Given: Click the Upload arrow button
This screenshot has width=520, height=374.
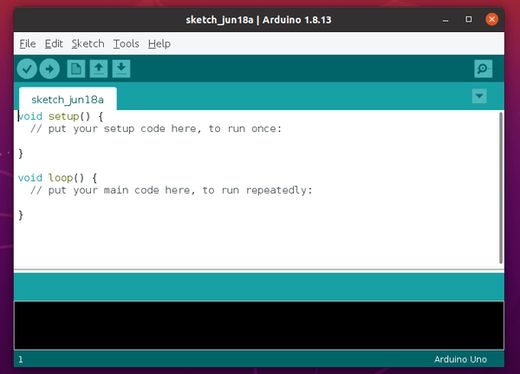Looking at the screenshot, I should 49,69.
